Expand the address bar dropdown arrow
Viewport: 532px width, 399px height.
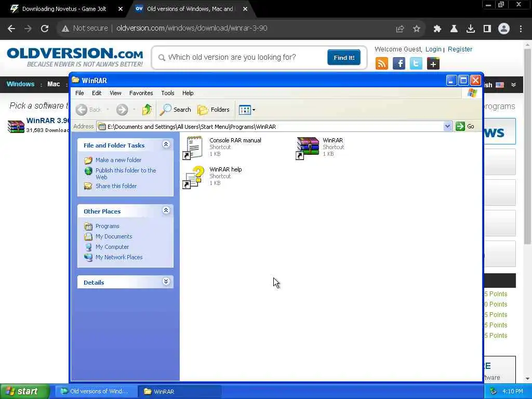click(447, 126)
